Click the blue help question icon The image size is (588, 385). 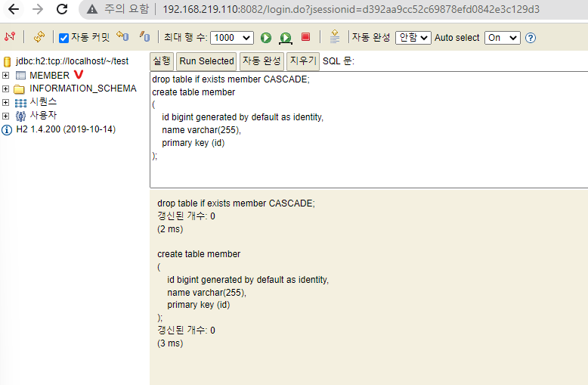531,38
